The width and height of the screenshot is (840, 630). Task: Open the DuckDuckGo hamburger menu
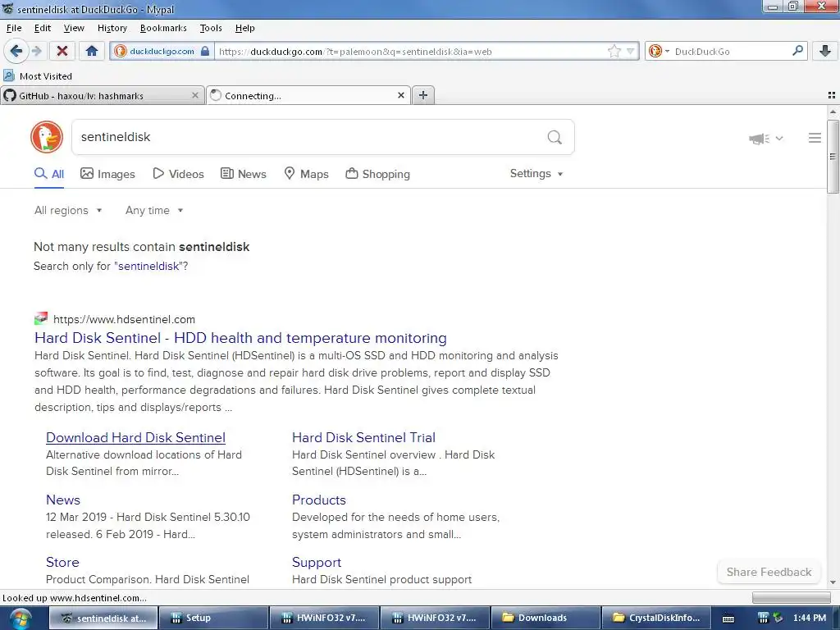pyautogui.click(x=815, y=138)
